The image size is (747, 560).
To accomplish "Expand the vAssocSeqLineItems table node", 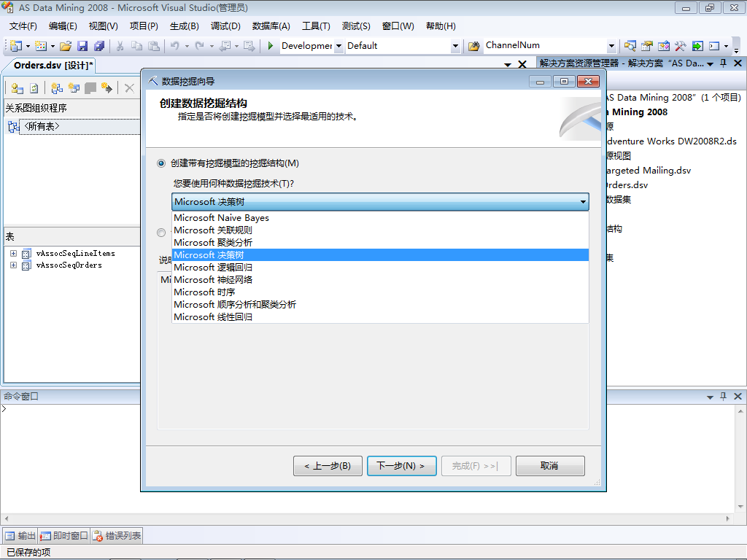I will pyautogui.click(x=13, y=253).
